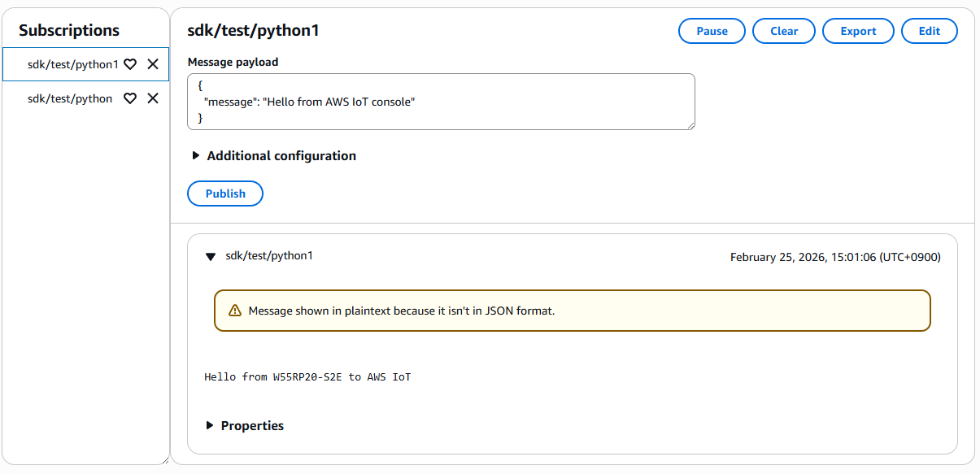Collapse the received sdk/test/python1 message

click(x=211, y=256)
